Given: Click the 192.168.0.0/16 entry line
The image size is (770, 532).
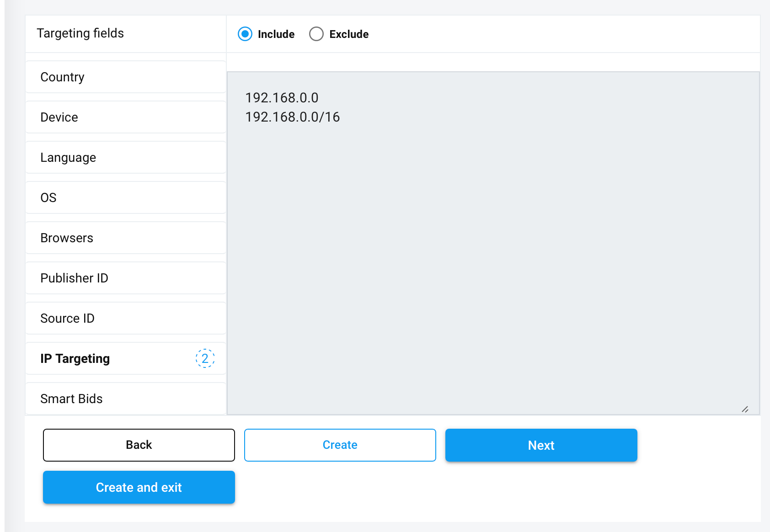Looking at the screenshot, I should coord(293,117).
